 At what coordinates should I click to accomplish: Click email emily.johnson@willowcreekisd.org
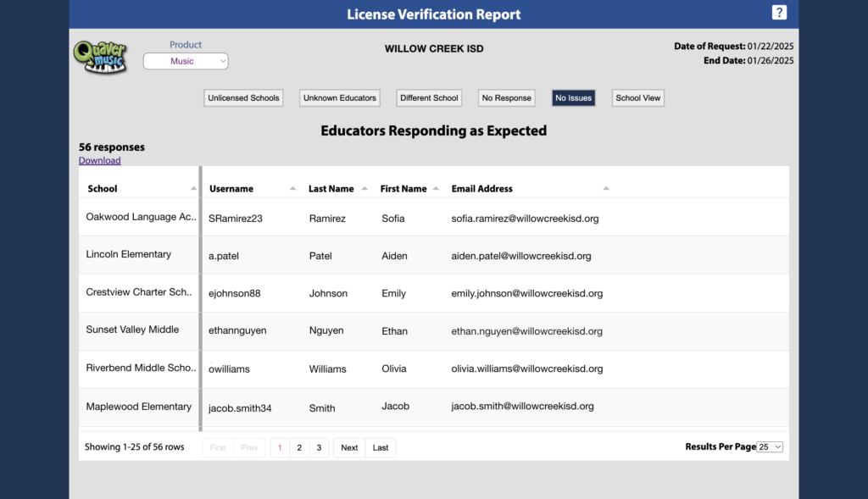pos(527,294)
